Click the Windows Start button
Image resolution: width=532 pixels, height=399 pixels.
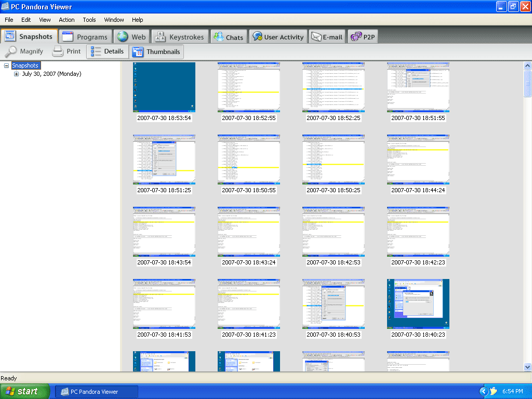pyautogui.click(x=24, y=391)
